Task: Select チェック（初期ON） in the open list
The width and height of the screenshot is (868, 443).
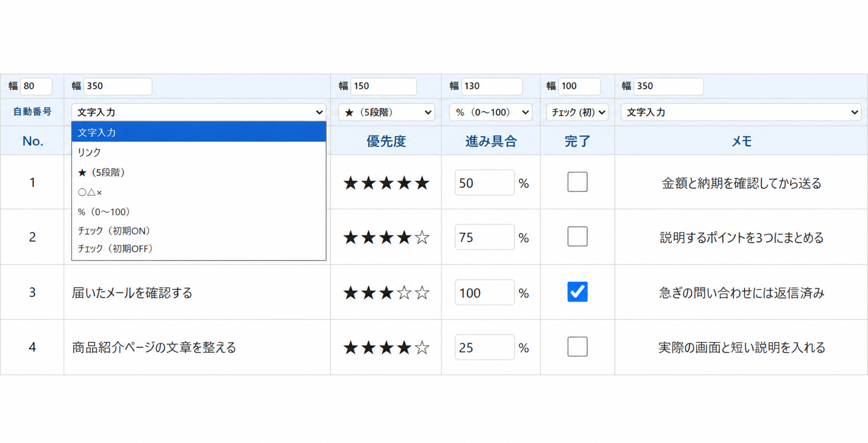Action: 199,230
